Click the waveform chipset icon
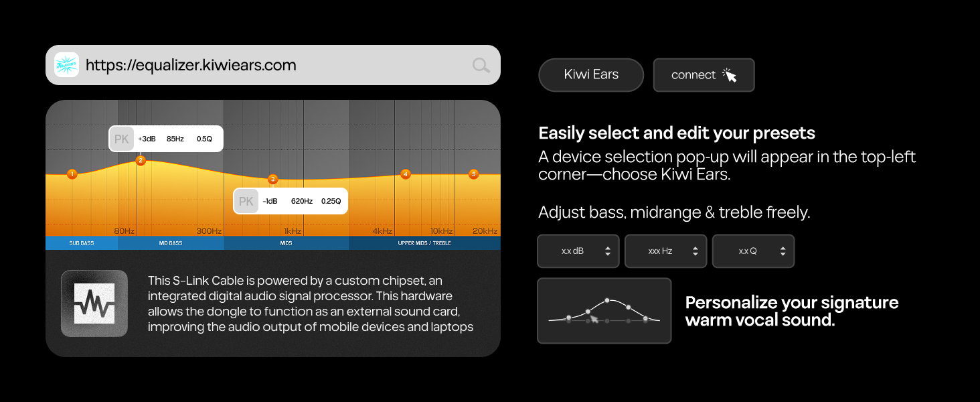Screen dimensions: 980x402 tap(94, 304)
